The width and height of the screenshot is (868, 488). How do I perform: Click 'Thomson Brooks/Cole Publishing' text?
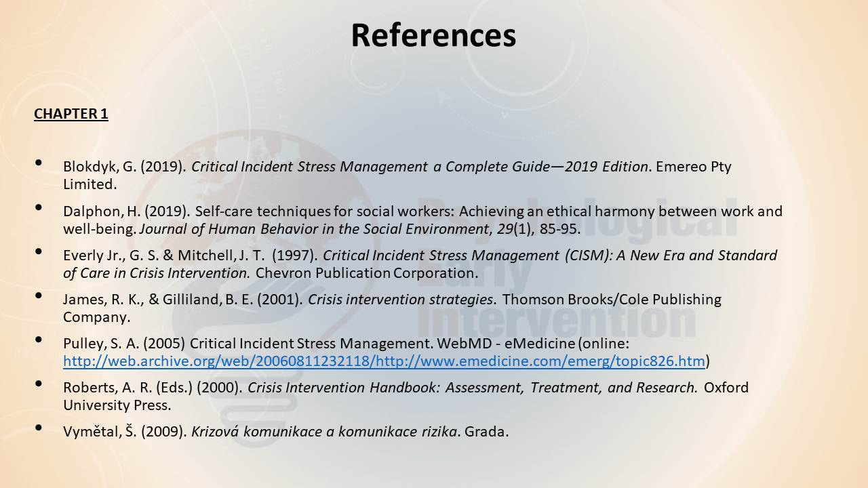(612, 300)
